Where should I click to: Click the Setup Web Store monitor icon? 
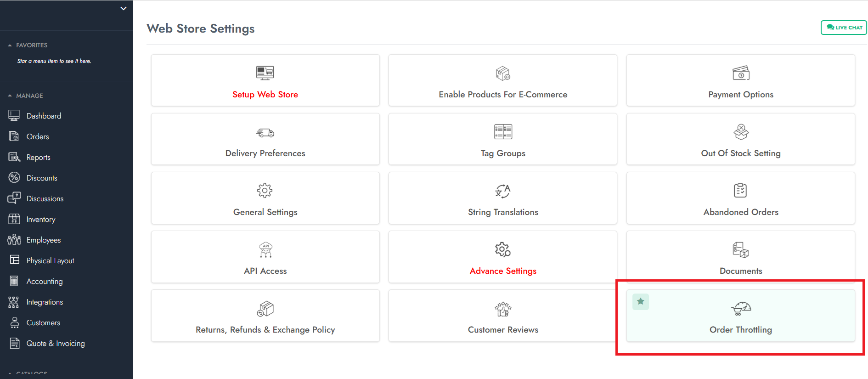(x=265, y=73)
